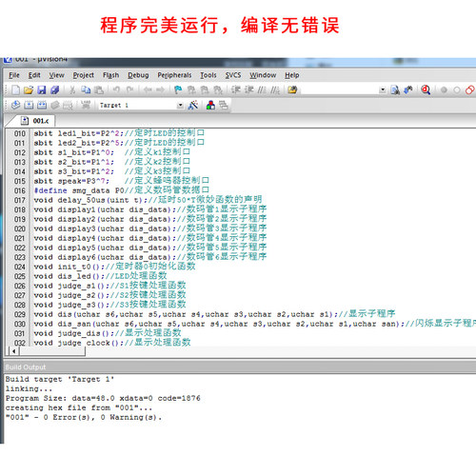This screenshot has height=476, width=476.
Task: Click the Rebuild all target files icon
Action: point(42,105)
